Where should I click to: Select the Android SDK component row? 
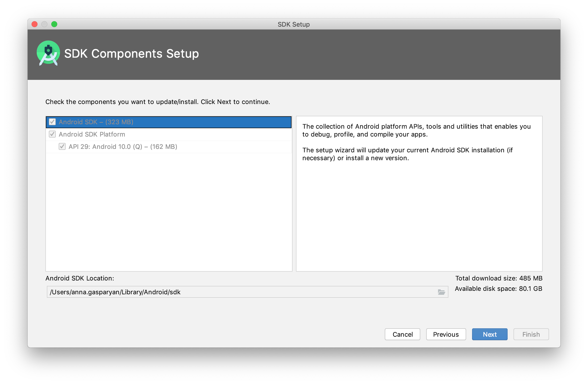[168, 122]
